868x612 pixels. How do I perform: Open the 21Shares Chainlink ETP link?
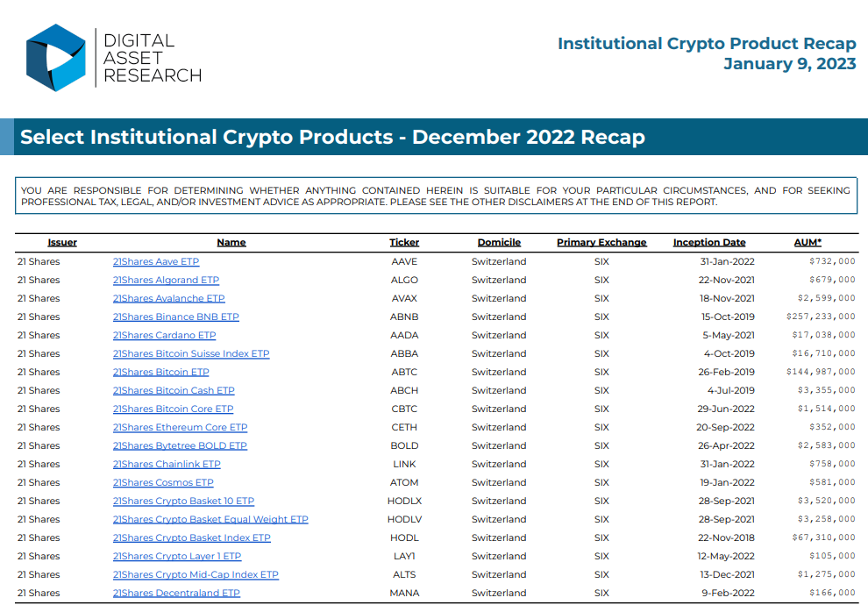pyautogui.click(x=167, y=464)
